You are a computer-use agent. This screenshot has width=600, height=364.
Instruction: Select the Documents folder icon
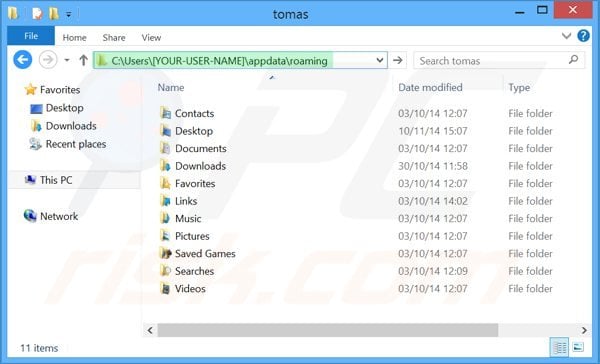[x=165, y=149]
